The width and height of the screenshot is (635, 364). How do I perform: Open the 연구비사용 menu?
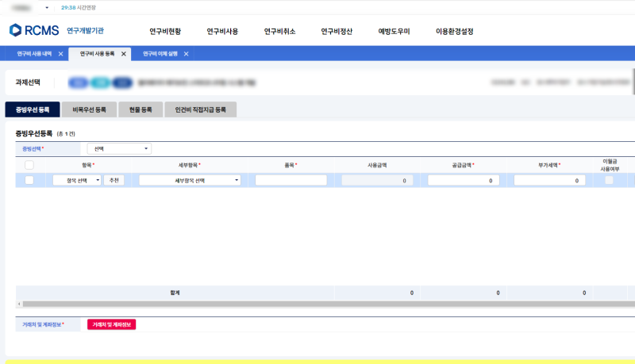click(222, 32)
